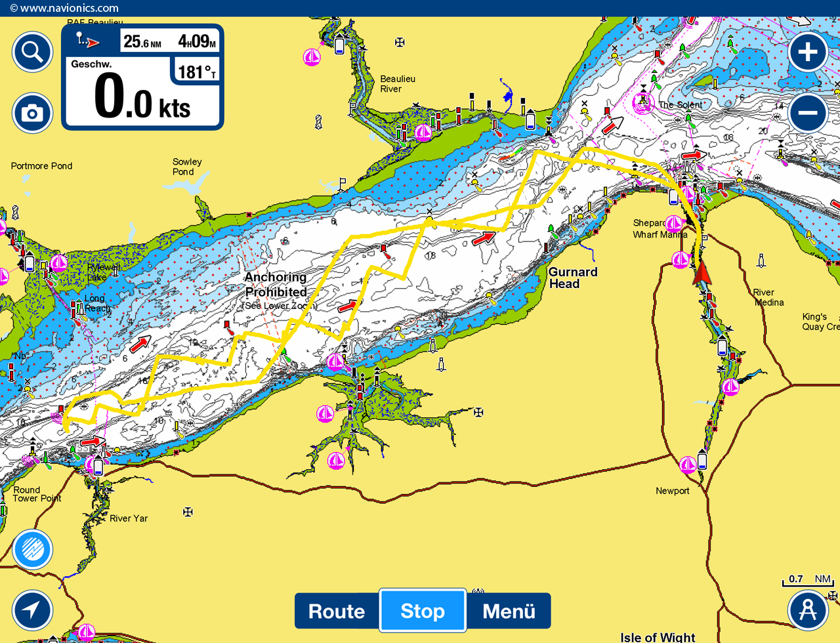Open the Menü button

[509, 611]
